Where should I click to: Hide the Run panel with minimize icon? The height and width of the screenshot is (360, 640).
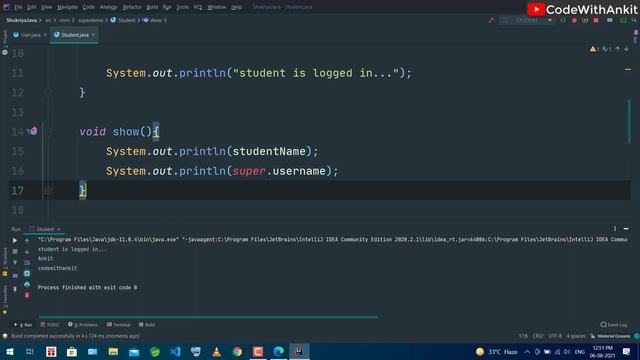coord(626,229)
